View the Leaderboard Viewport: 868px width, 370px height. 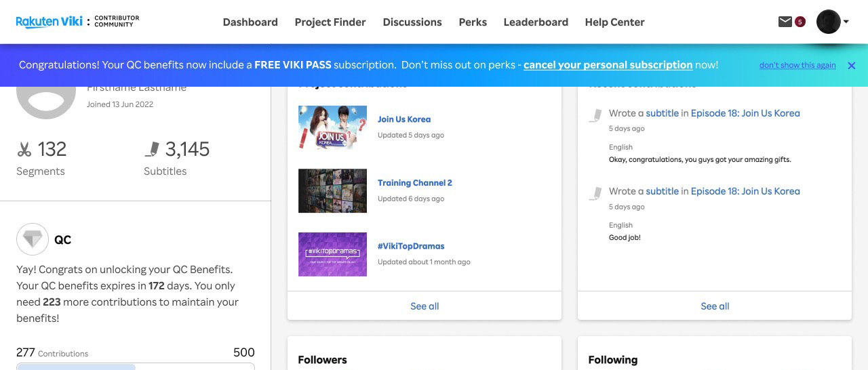click(x=536, y=22)
